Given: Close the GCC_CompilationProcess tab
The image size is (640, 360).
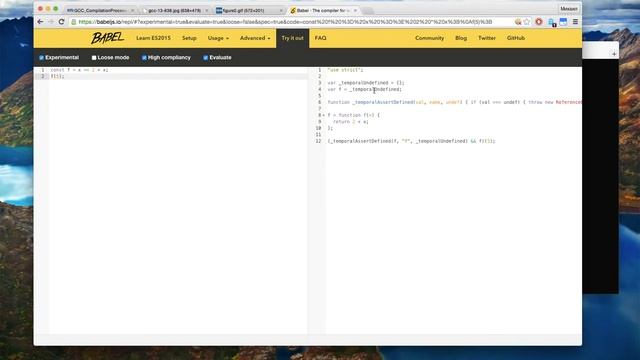Looking at the screenshot, I should pyautogui.click(x=132, y=10).
